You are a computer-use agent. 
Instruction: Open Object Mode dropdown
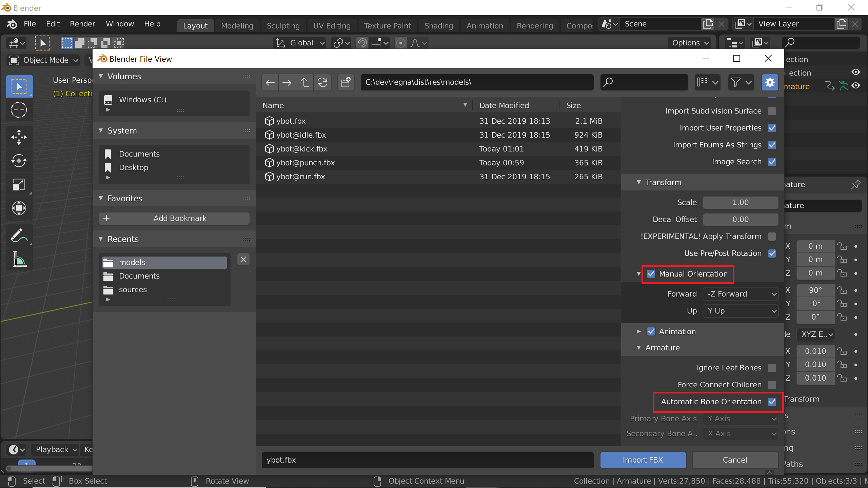(43, 60)
